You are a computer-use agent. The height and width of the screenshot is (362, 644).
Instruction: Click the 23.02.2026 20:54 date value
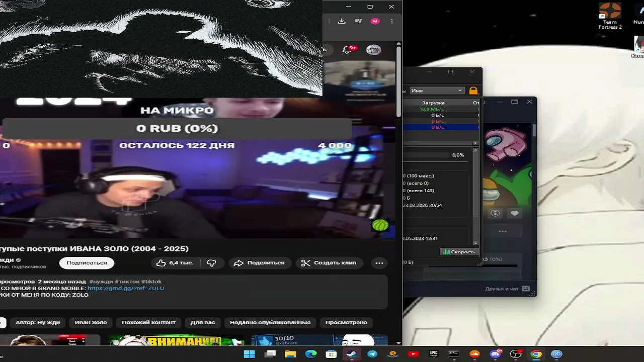[x=422, y=206]
